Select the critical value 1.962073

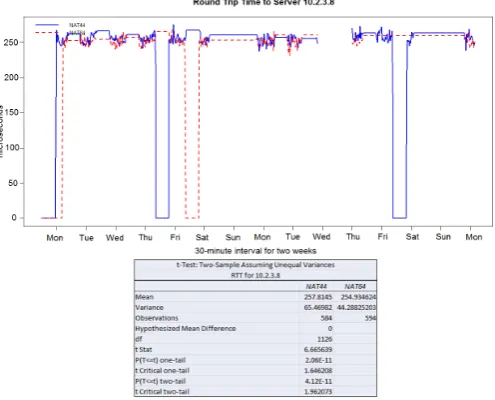[x=318, y=391]
